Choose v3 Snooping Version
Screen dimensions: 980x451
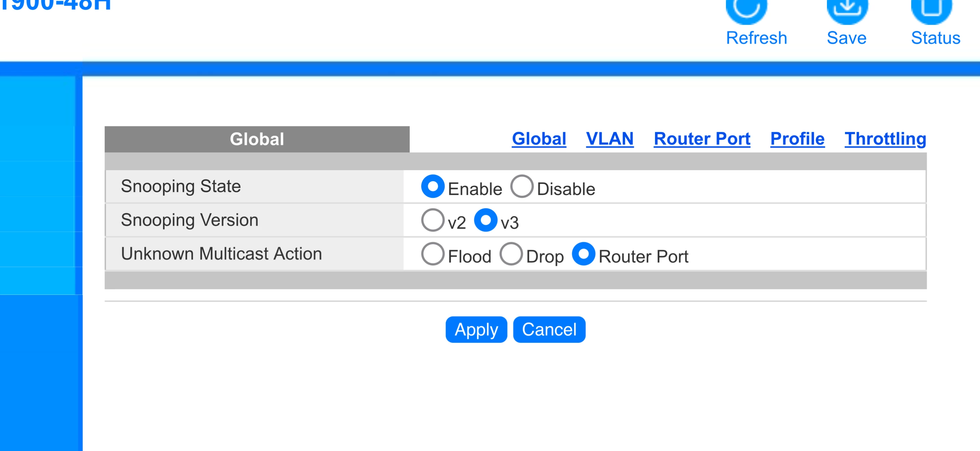pyautogui.click(x=486, y=220)
